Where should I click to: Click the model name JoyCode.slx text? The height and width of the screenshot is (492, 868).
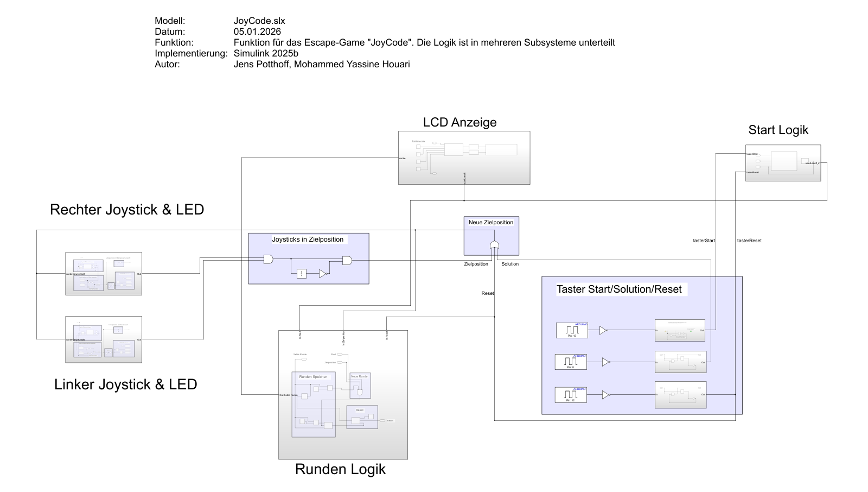coord(259,21)
